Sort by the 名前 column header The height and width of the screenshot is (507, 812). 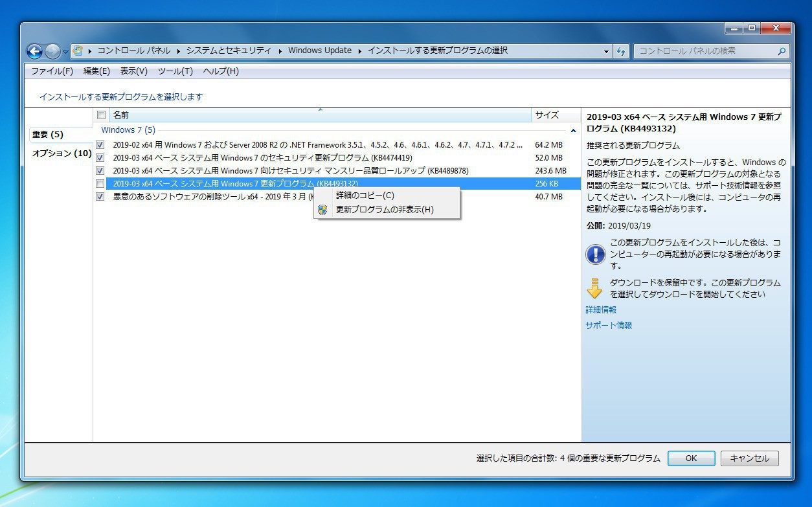(x=320, y=115)
